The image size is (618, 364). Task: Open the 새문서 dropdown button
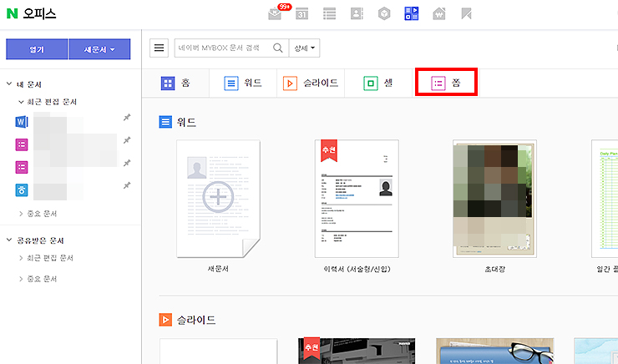click(x=99, y=49)
